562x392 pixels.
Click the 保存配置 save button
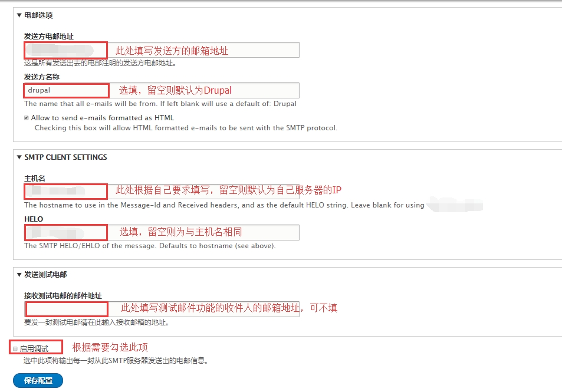(x=38, y=381)
